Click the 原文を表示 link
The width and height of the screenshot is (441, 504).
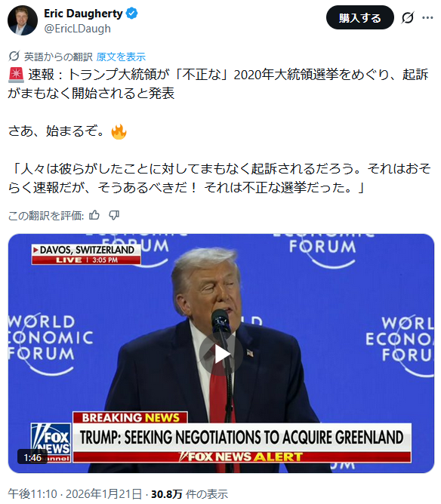click(x=121, y=57)
